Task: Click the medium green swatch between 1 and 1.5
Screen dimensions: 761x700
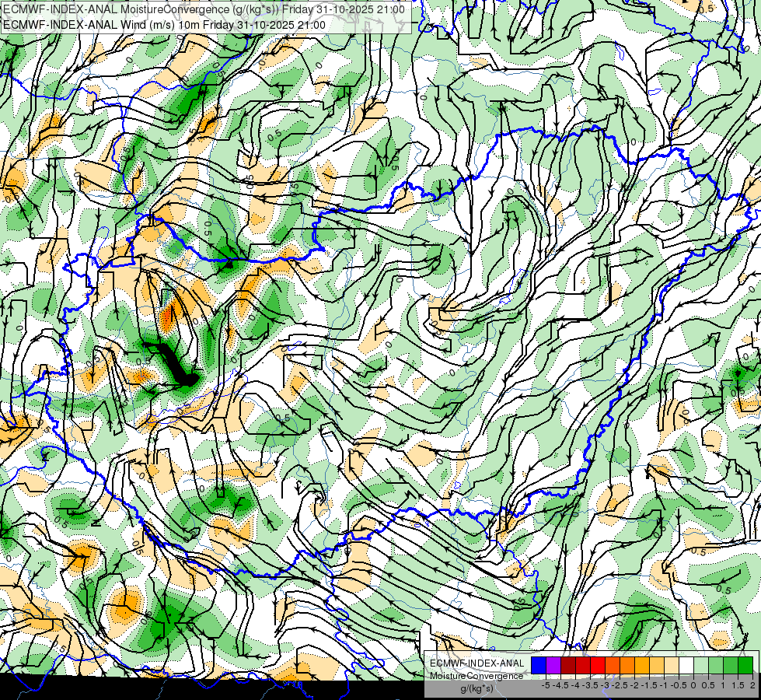Action: click(x=731, y=665)
